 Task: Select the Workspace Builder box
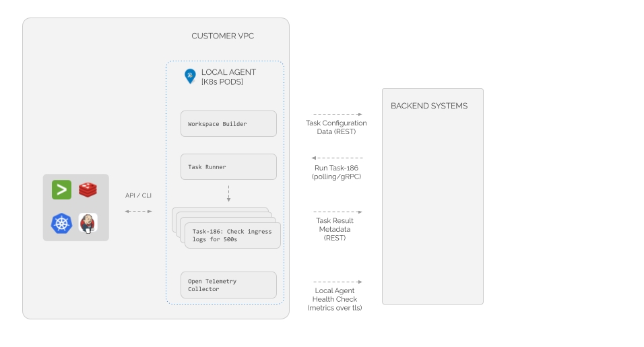pyautogui.click(x=228, y=124)
